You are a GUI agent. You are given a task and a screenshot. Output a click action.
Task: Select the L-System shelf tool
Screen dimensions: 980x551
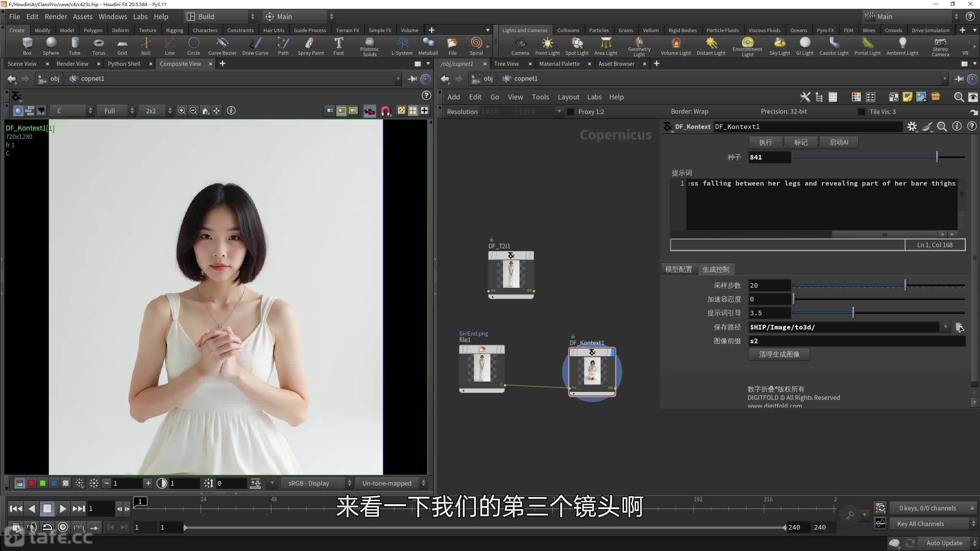[402, 46]
